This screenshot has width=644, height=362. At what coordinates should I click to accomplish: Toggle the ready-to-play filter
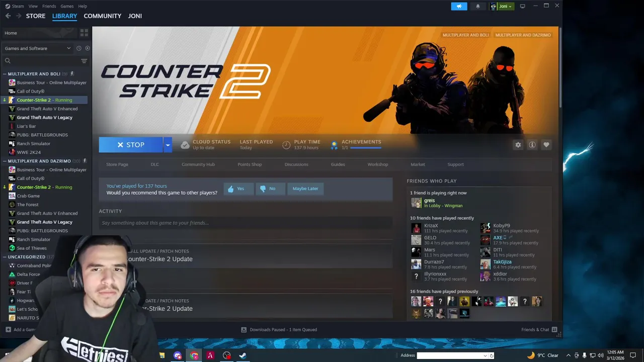(87, 48)
